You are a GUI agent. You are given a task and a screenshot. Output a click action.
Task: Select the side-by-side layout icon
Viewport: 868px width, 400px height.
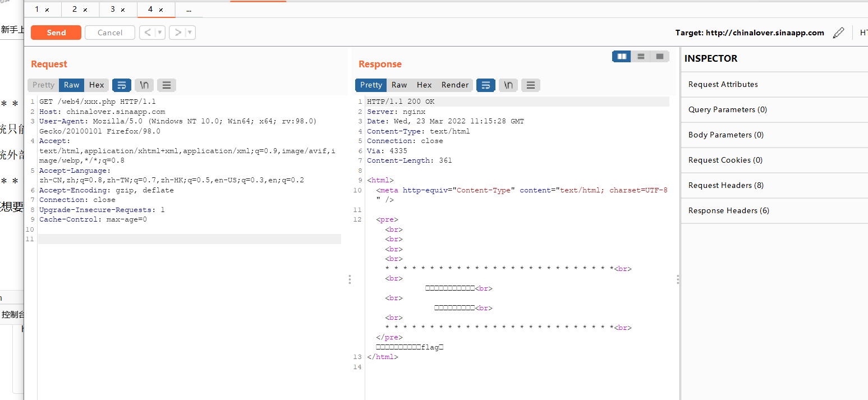(622, 57)
